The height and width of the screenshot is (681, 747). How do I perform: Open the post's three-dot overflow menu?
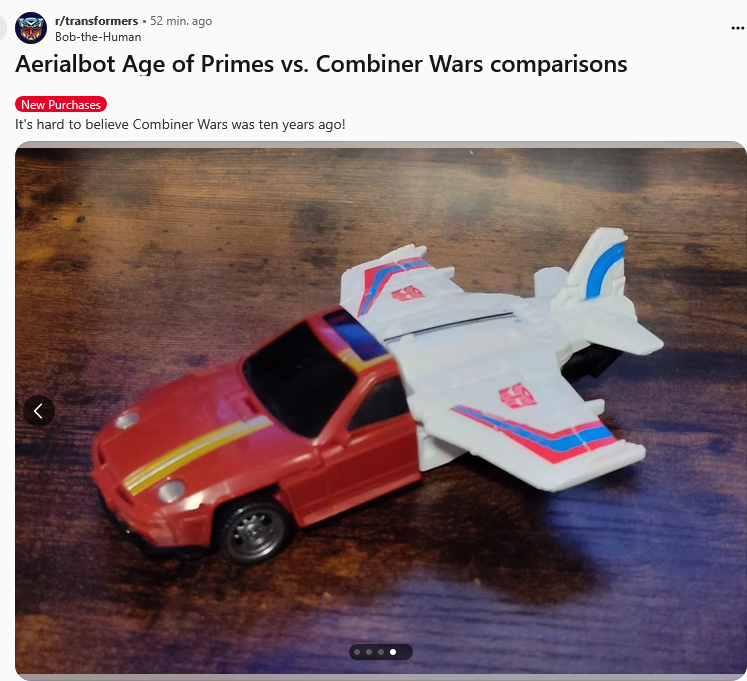coord(737,29)
